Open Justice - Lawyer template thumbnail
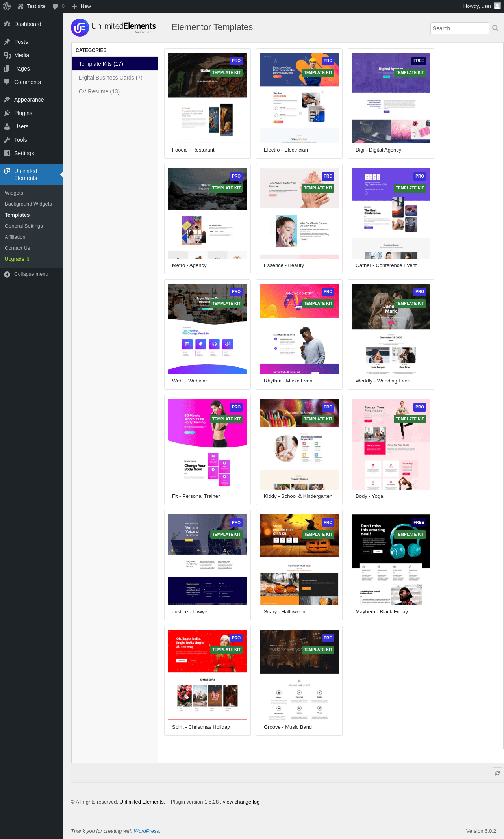Screen dimensions: 504x839 click(x=208, y=560)
